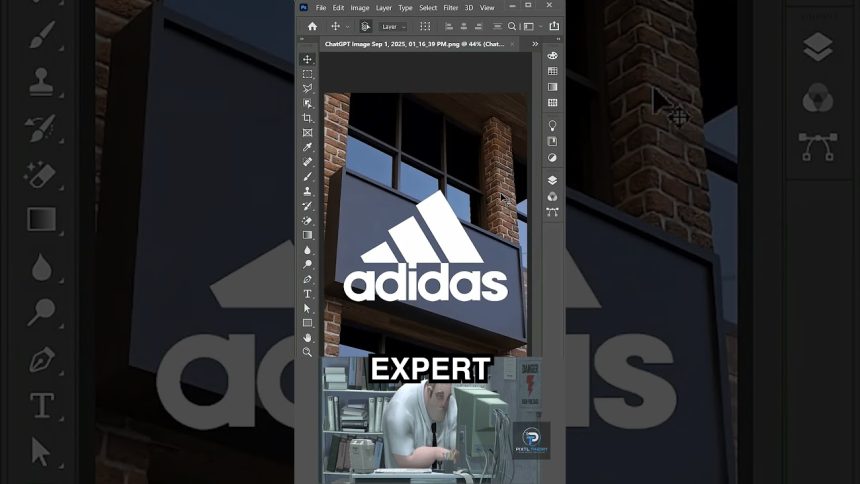
Task: Select the Pen tool in the center window toolbar
Action: (307, 279)
